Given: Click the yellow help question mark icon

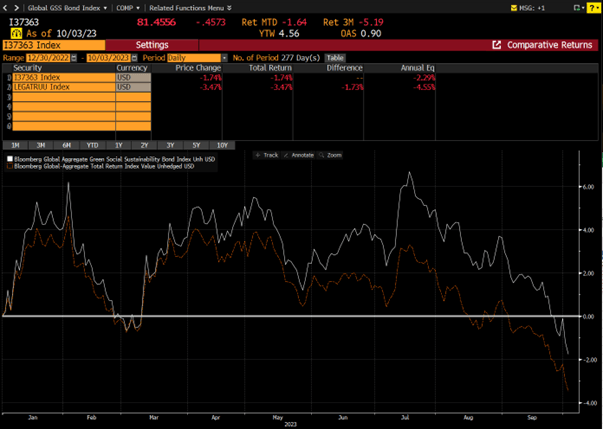Looking at the screenshot, I should click(591, 7).
